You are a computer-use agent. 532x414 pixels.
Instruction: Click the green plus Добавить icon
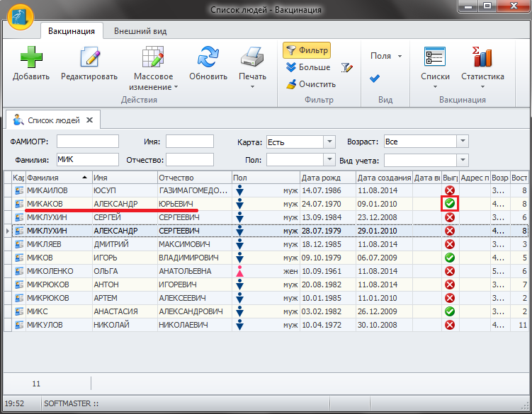(30, 58)
